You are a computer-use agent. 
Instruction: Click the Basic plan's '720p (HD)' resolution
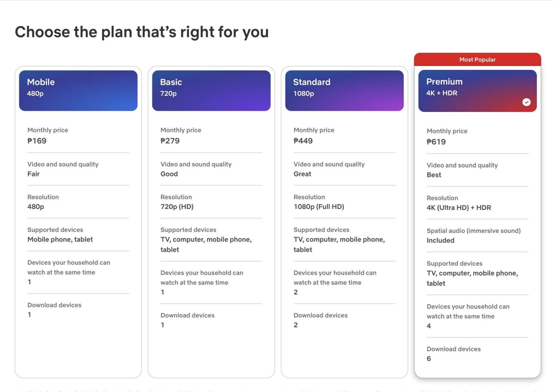coord(177,207)
